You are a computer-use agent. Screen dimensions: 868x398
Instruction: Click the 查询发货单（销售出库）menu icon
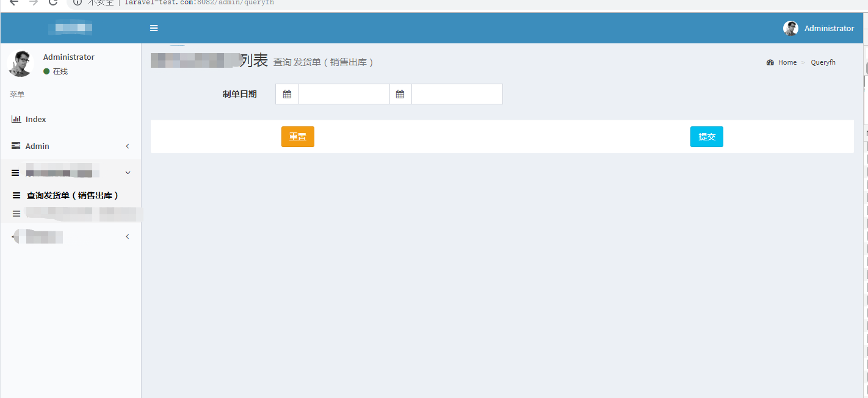click(16, 195)
